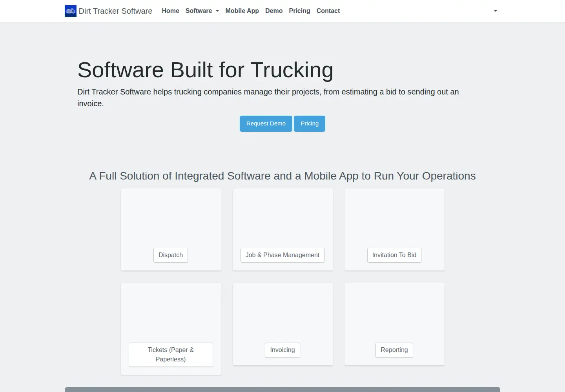Open the Invitation To Bid button
The image size is (565, 392).
point(394,255)
